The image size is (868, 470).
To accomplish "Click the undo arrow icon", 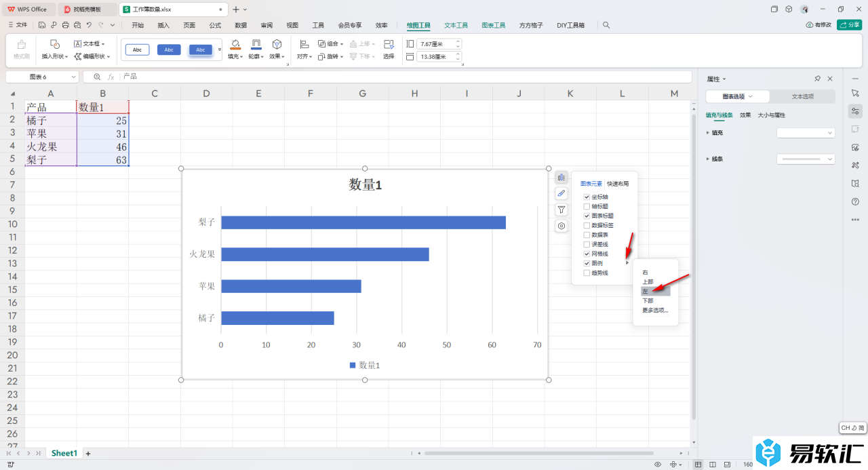I will [90, 25].
